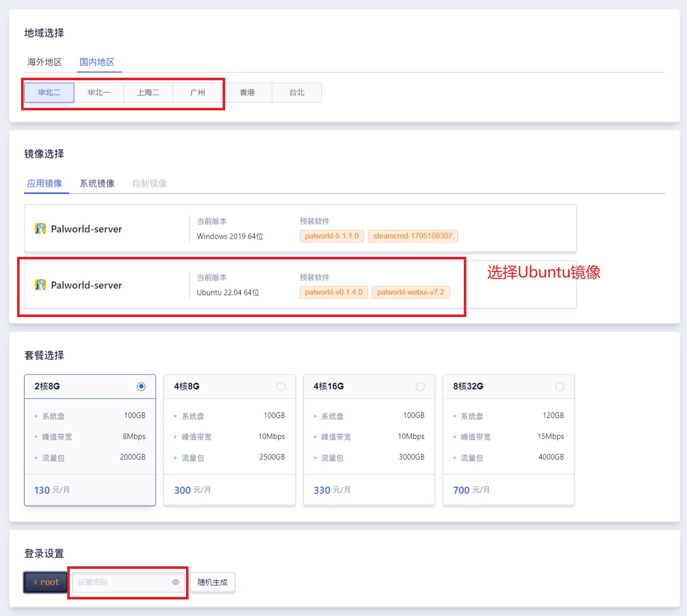Open the 自制镜像 tab
The width and height of the screenshot is (687, 616).
tap(149, 184)
